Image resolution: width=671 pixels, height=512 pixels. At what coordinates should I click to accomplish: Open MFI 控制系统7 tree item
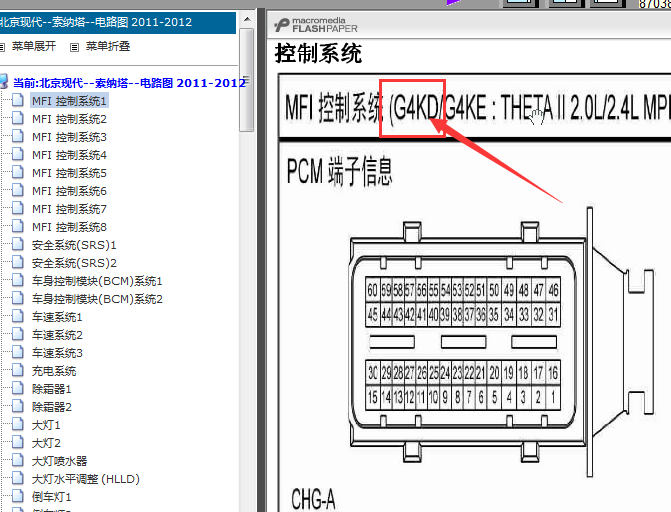tap(69, 209)
